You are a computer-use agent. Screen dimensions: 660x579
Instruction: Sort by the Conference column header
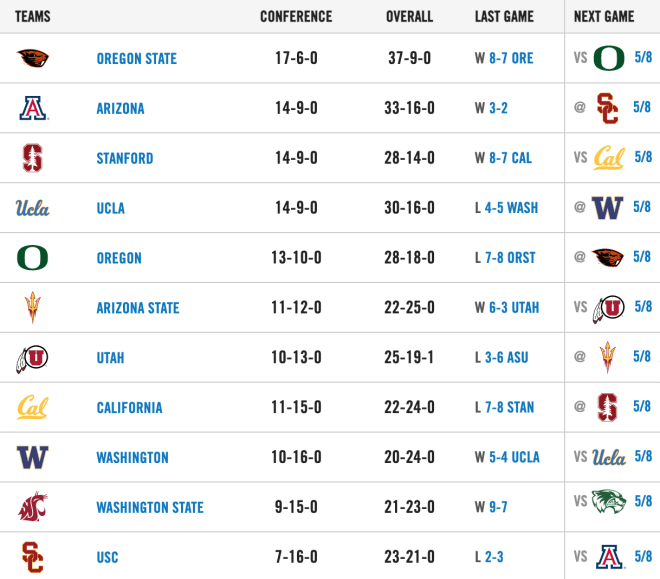pyautogui.click(x=296, y=16)
